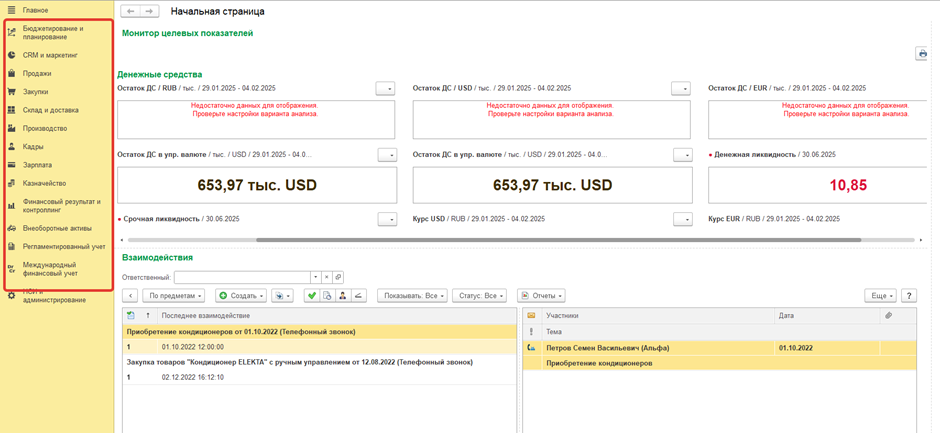The image size is (940, 433).
Task: Open the По предметам dropdown
Action: [x=174, y=296]
